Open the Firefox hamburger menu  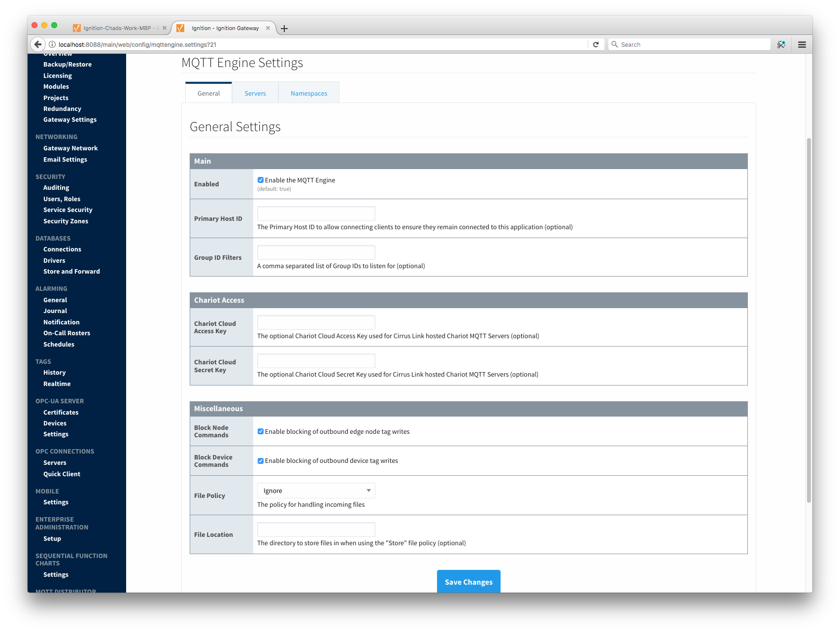[x=802, y=44]
